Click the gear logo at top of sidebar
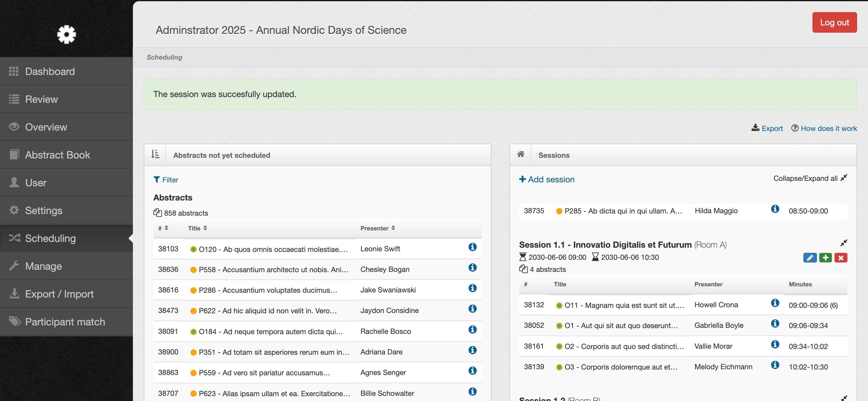 (66, 34)
